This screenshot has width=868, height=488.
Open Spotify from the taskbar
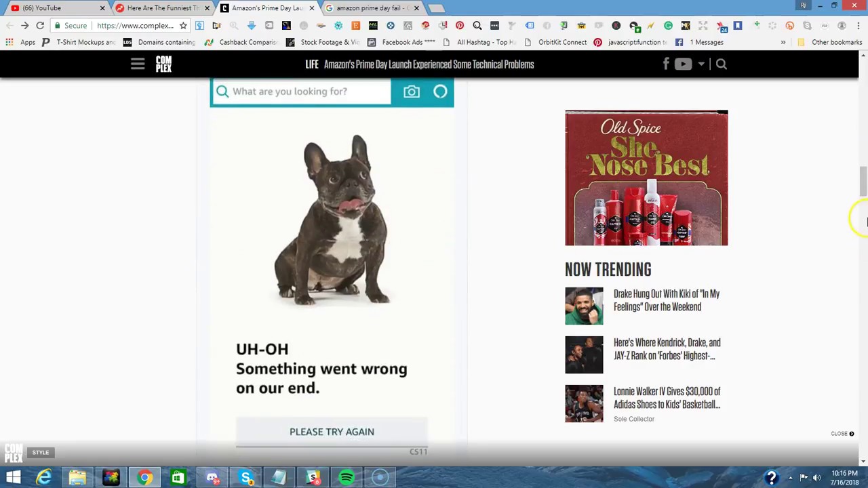click(347, 478)
